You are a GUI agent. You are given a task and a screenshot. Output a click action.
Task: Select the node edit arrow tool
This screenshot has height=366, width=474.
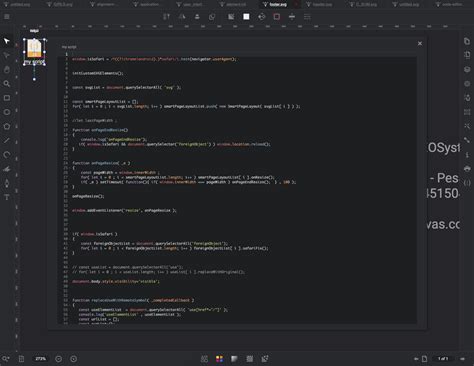[x=6, y=55]
